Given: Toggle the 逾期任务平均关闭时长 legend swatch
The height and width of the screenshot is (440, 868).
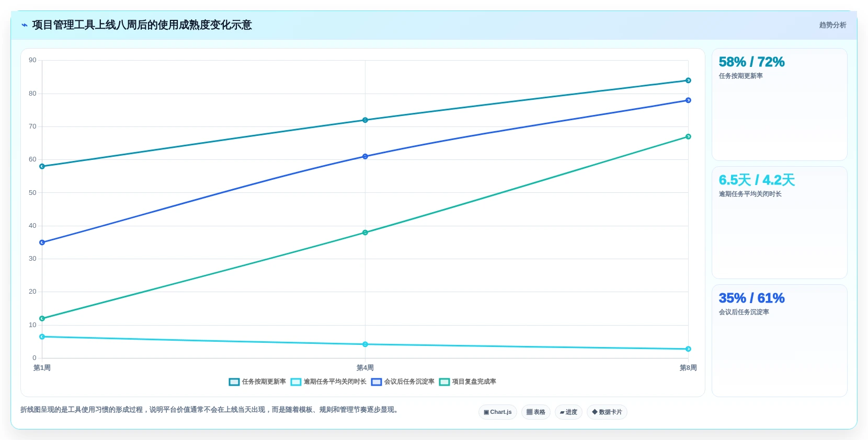Looking at the screenshot, I should 296,382.
